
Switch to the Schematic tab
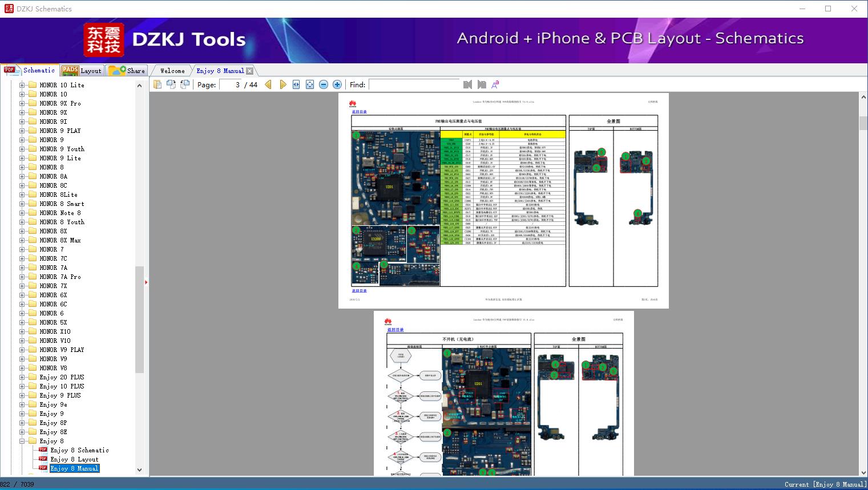(30, 70)
